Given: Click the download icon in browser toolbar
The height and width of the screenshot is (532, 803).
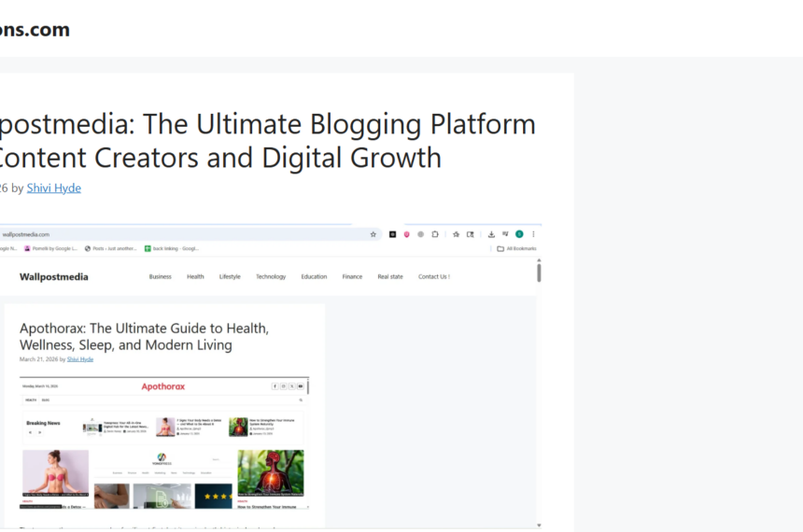Looking at the screenshot, I should [x=491, y=234].
